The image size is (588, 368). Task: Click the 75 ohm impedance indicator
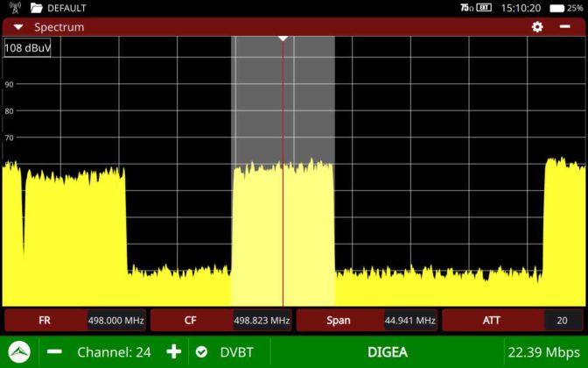pyautogui.click(x=465, y=8)
